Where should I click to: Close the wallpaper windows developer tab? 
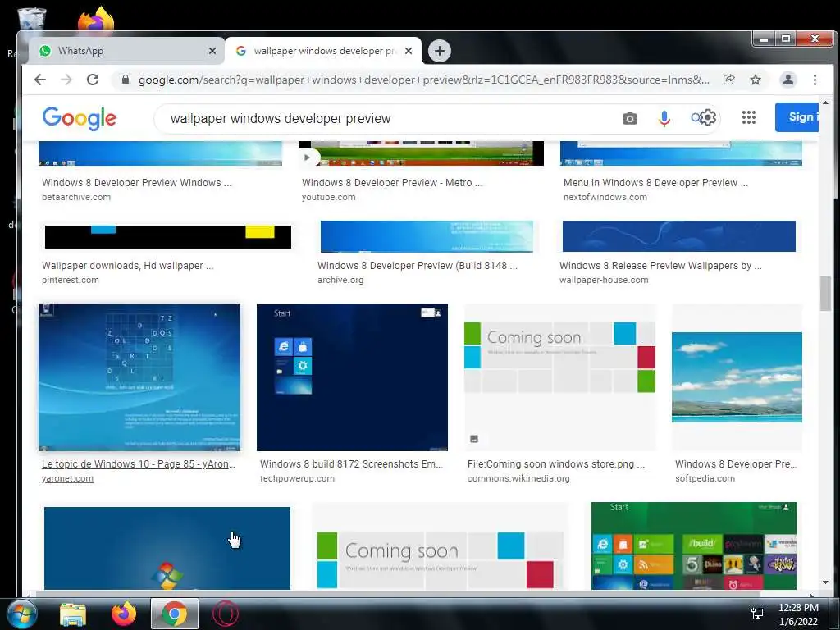[x=409, y=51]
